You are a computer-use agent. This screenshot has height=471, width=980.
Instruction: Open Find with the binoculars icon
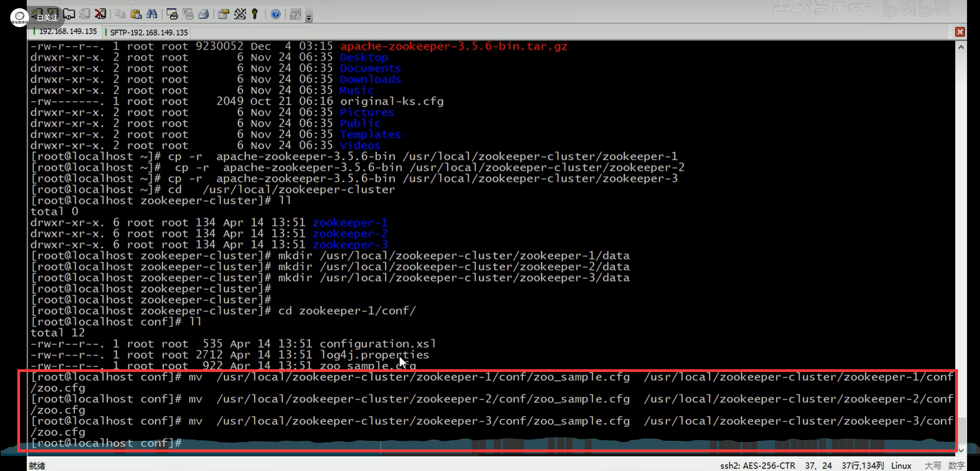tap(152, 14)
